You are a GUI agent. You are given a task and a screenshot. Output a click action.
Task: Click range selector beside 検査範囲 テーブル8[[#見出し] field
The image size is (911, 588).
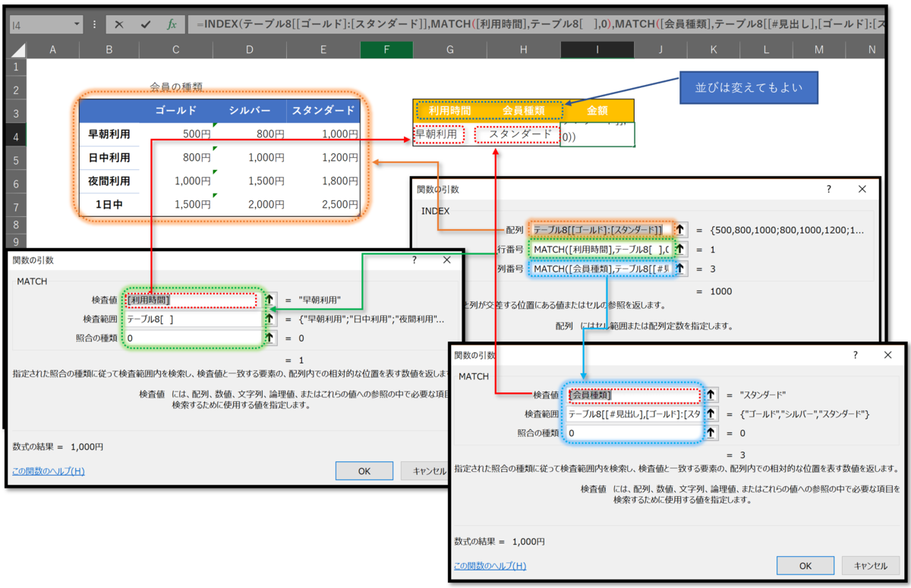(x=711, y=414)
